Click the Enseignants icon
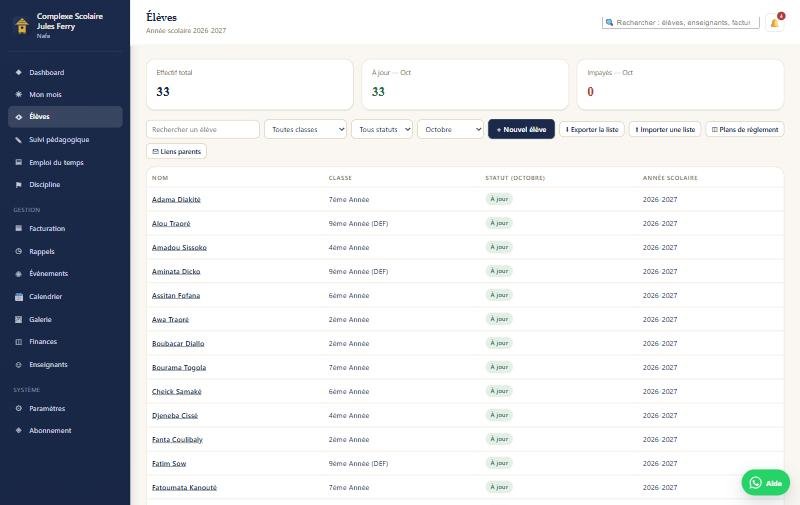 coord(19,365)
